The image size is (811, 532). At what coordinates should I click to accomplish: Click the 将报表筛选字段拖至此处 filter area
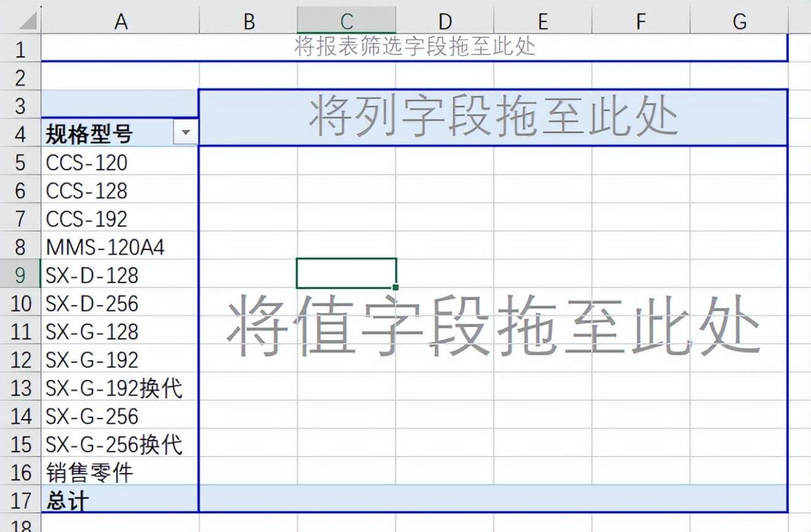(x=415, y=47)
